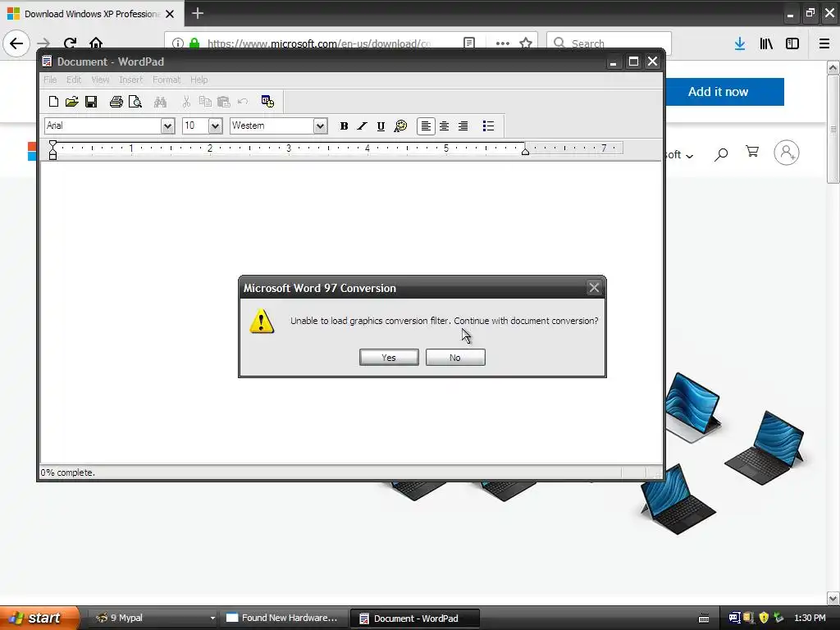Go back with the browser back arrow
This screenshot has width=840, height=630.
pos(16,43)
